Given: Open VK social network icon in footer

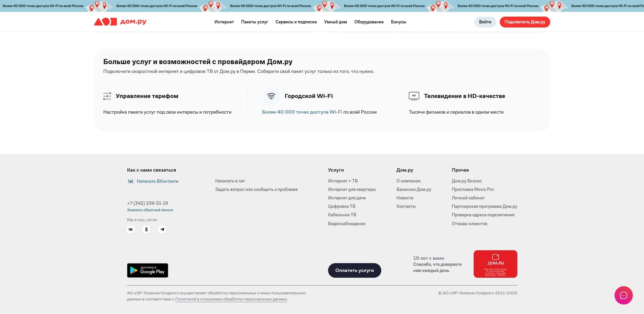Looking at the screenshot, I should [x=131, y=230].
